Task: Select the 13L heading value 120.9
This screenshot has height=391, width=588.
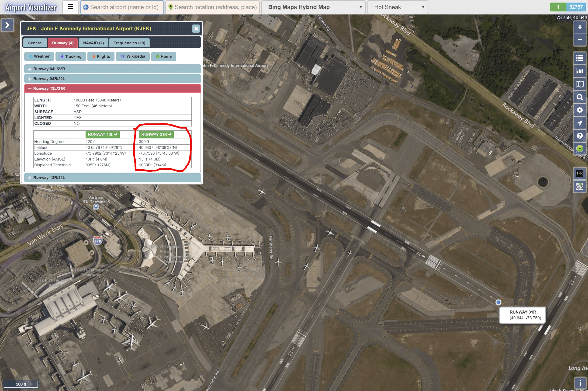Action: click(x=90, y=142)
